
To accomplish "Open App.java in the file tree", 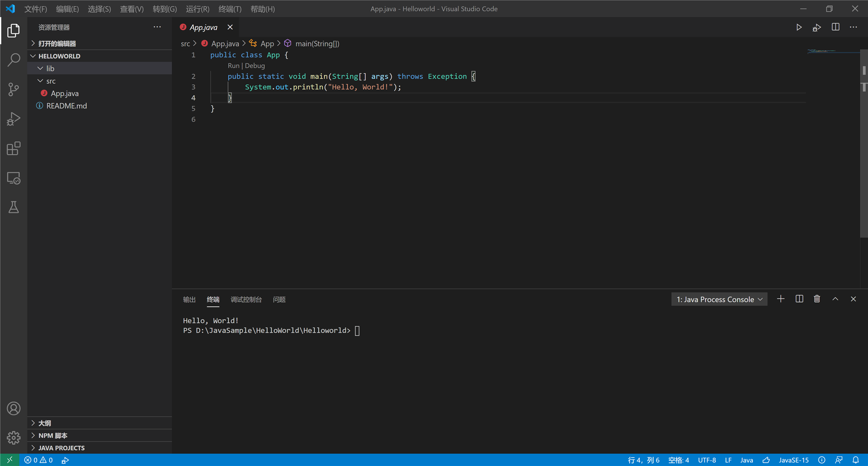I will point(99,93).
